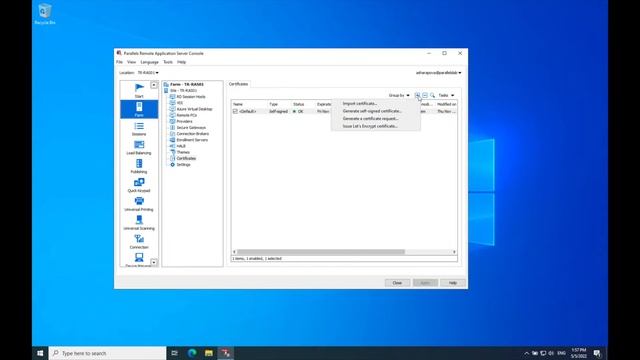Open the Universal Scanning category
Viewport: 640px width, 360px height.
tap(139, 223)
